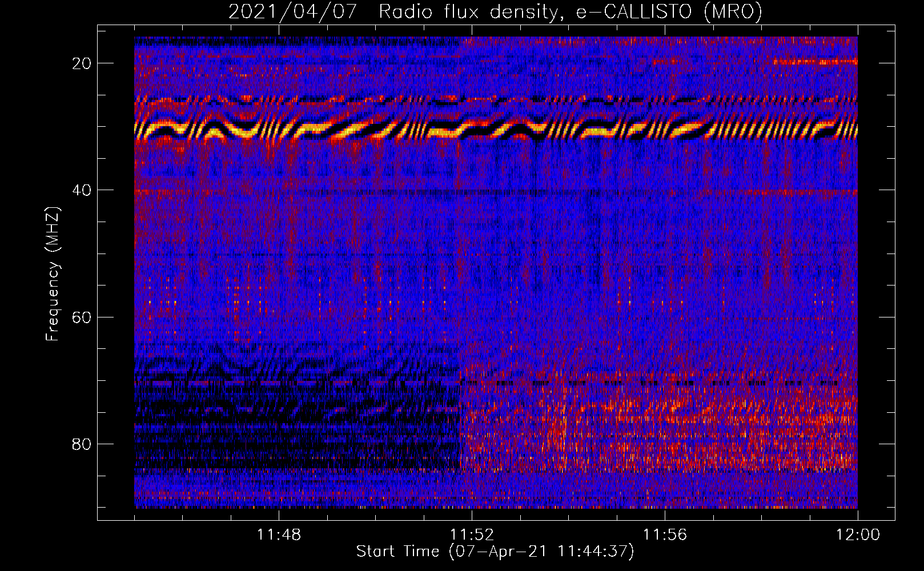
Task: Click the frequency tick label '80'
Action: coord(82,444)
